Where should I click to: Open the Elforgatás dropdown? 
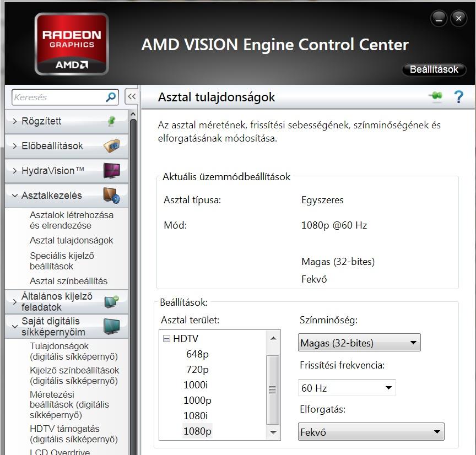pos(371,432)
